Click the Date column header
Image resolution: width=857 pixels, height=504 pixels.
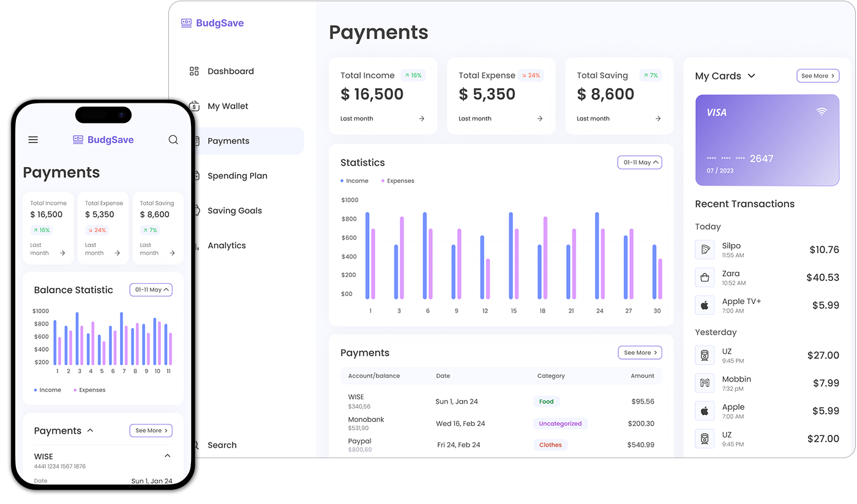coord(443,376)
